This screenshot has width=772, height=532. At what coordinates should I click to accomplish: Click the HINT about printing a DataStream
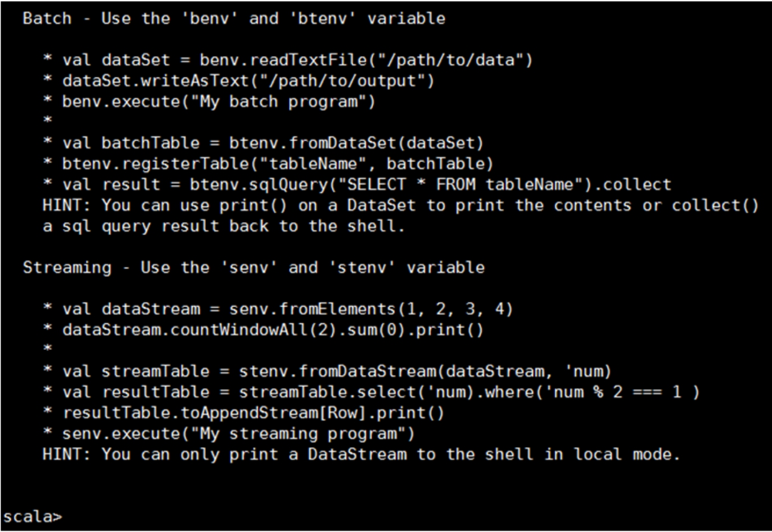[x=361, y=455]
